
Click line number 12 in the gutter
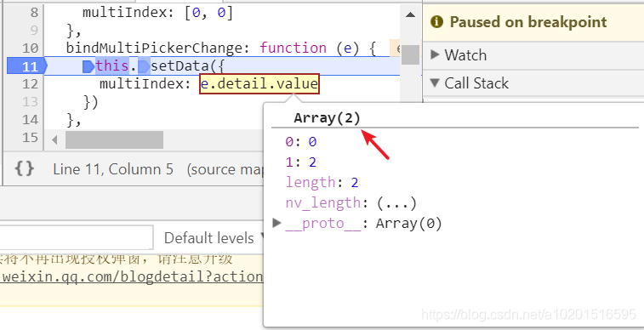pos(30,83)
